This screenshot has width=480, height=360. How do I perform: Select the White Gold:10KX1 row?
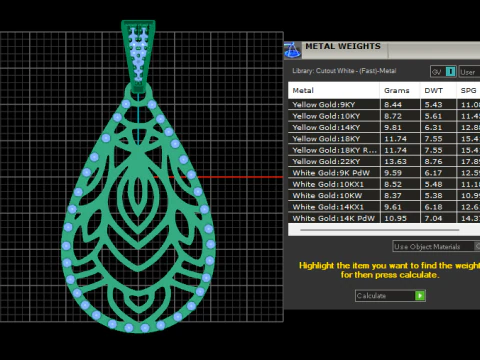384,184
